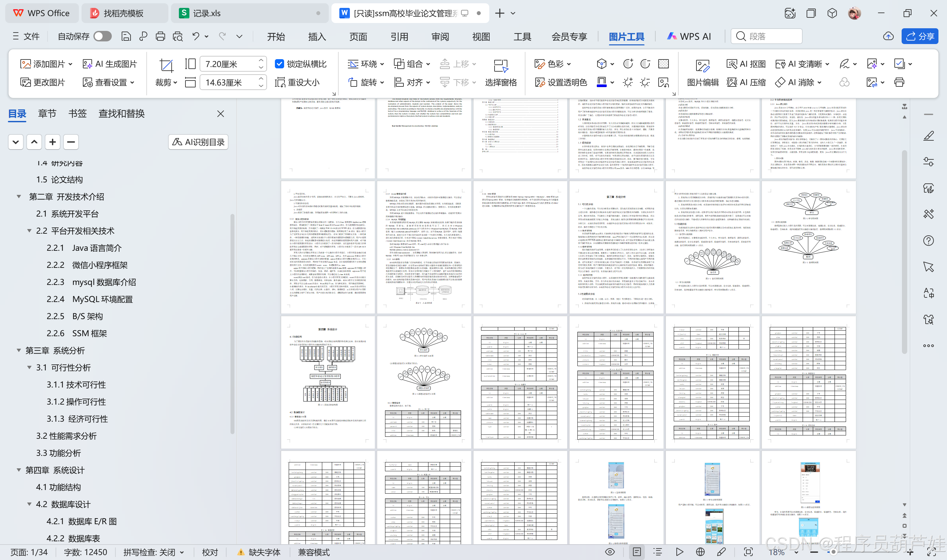Click AI识别目录 button
The image size is (947, 560).
tap(198, 142)
